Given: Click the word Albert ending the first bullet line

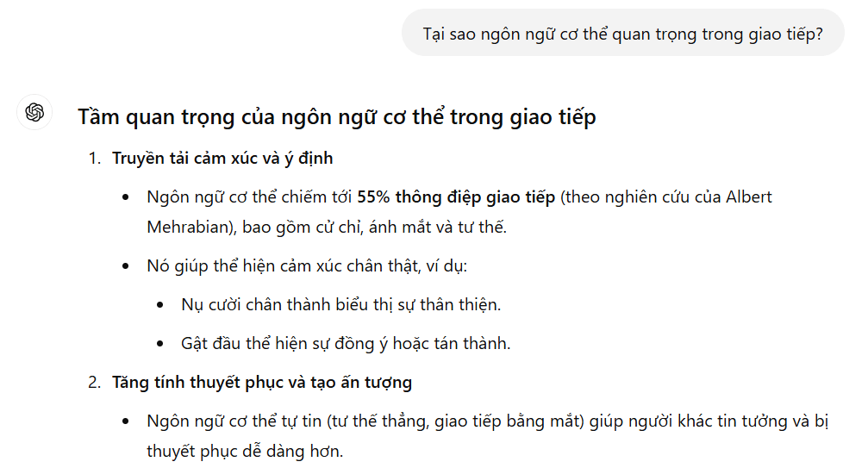Looking at the screenshot, I should click(x=748, y=197).
